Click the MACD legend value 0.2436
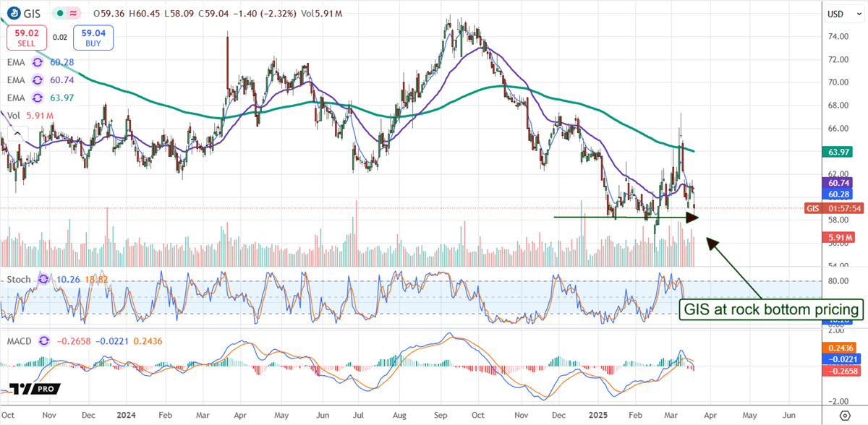The image size is (868, 425). click(x=148, y=340)
